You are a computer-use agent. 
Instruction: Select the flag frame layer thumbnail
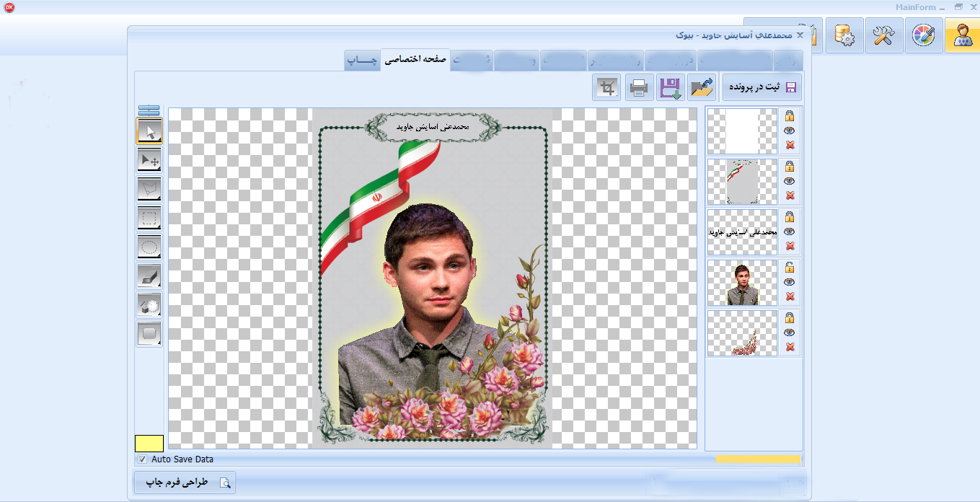click(x=743, y=182)
